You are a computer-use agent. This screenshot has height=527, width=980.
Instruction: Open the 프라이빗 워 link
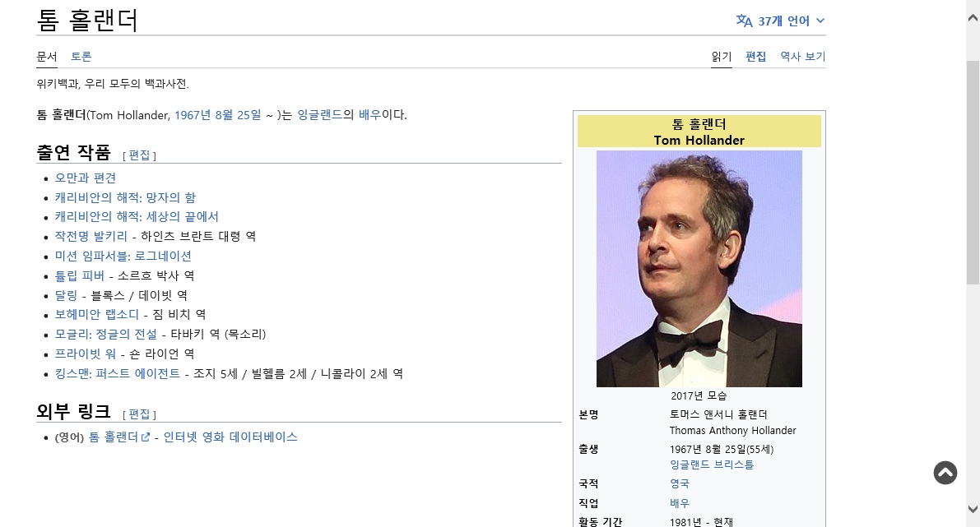85,354
